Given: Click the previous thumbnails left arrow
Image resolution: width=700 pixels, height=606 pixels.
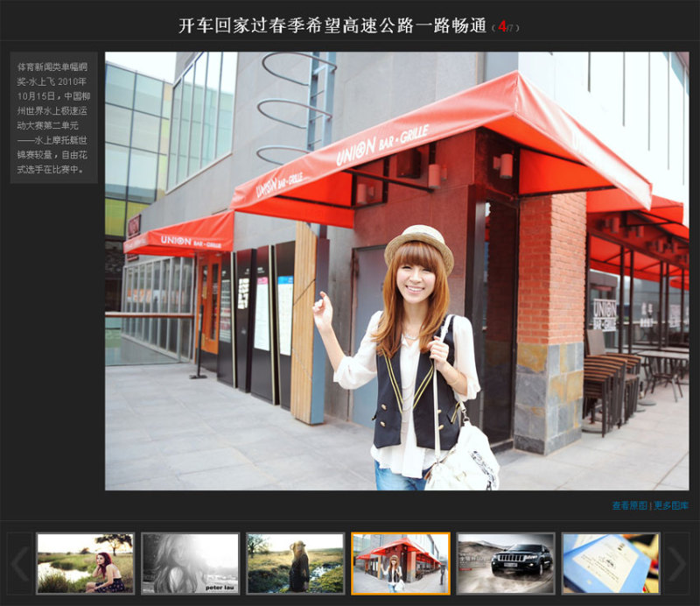Looking at the screenshot, I should coord(19,564).
